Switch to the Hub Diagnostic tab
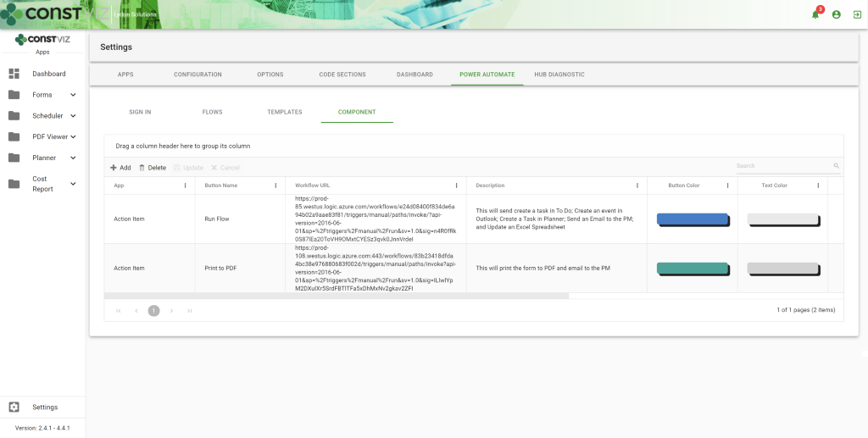The image size is (868, 438). pos(559,75)
